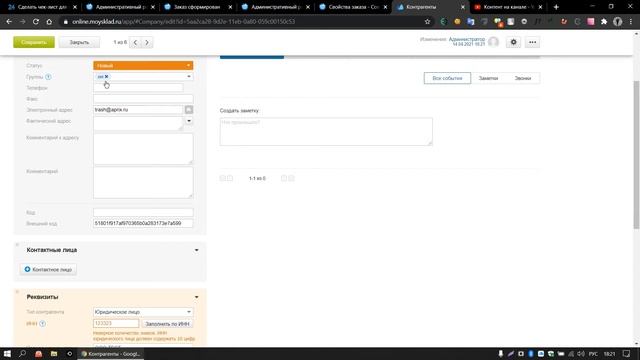Click the email field containing trash@aprix.ru
This screenshot has height=360, width=640.
click(x=138, y=110)
